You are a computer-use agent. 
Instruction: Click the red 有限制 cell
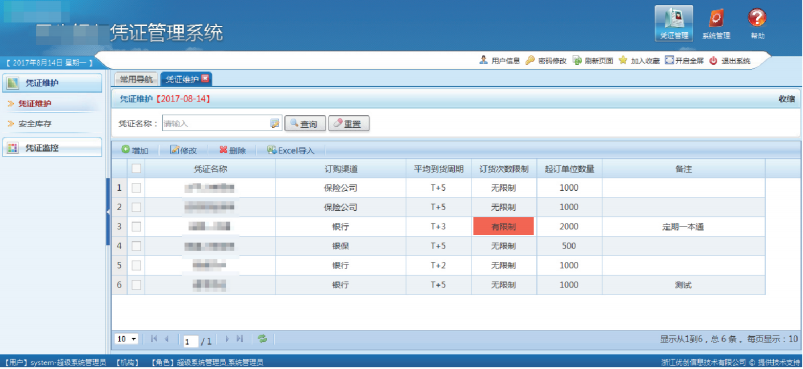(503, 227)
